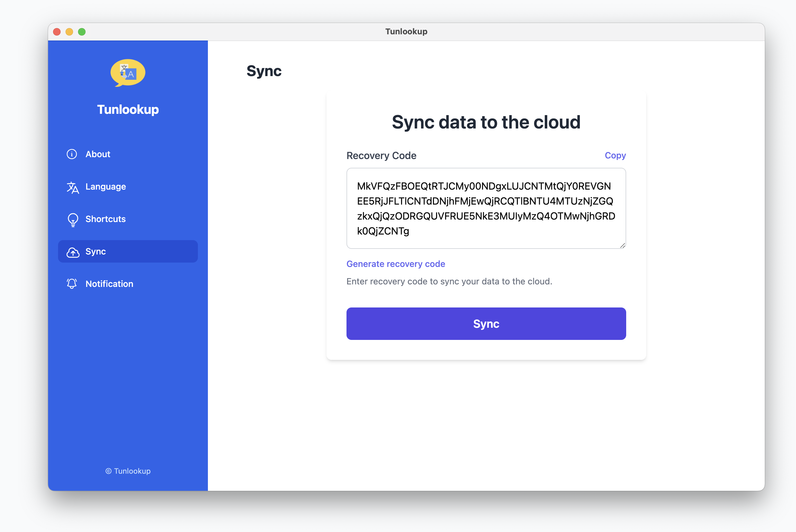Click the Tunlookup translate logo icon
Viewport: 796px width, 532px height.
[128, 73]
